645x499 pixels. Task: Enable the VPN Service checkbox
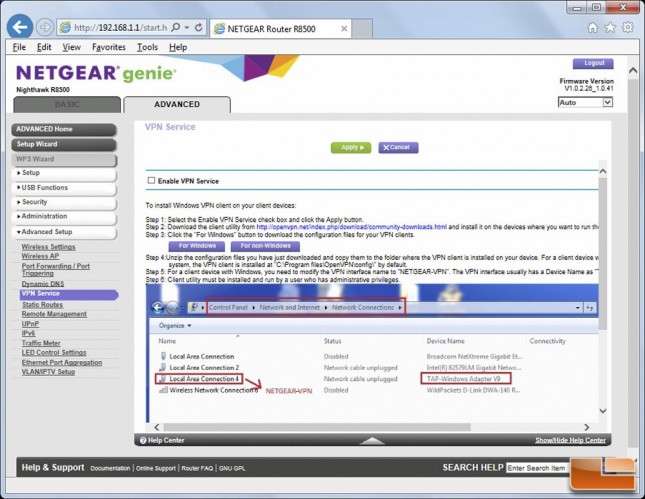point(151,181)
